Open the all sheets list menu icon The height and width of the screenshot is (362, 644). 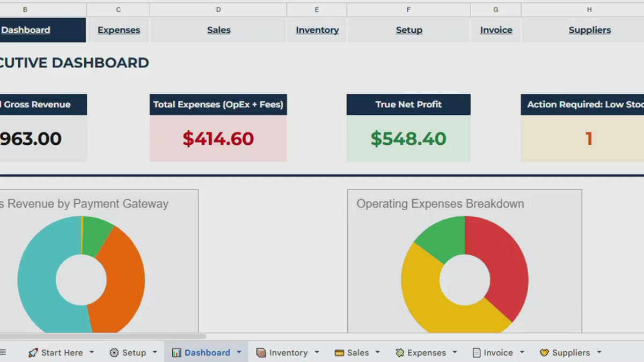coord(3,352)
